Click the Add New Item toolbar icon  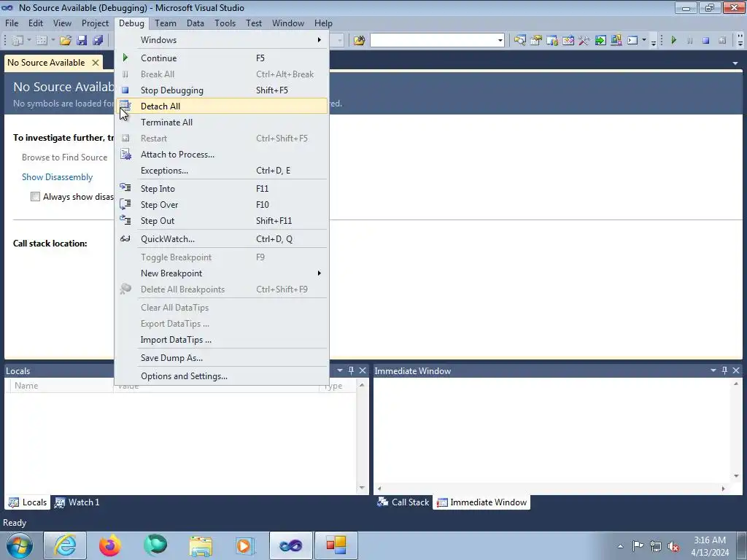point(42,41)
